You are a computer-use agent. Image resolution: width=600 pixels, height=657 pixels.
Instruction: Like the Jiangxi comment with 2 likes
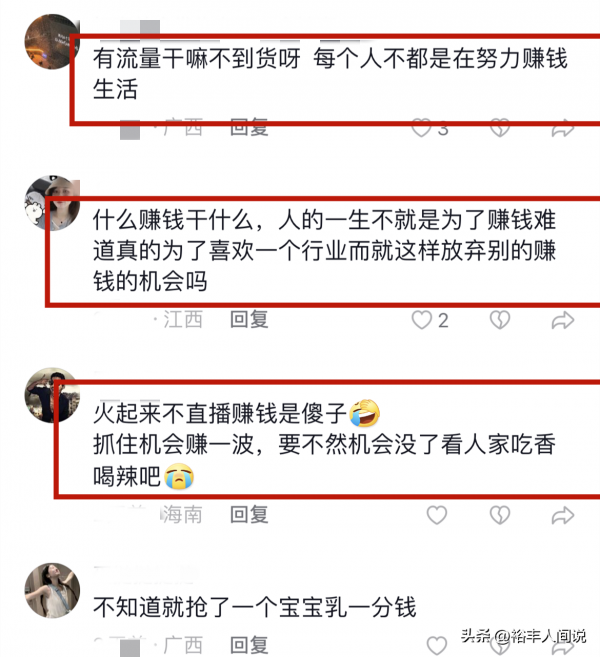(x=421, y=320)
